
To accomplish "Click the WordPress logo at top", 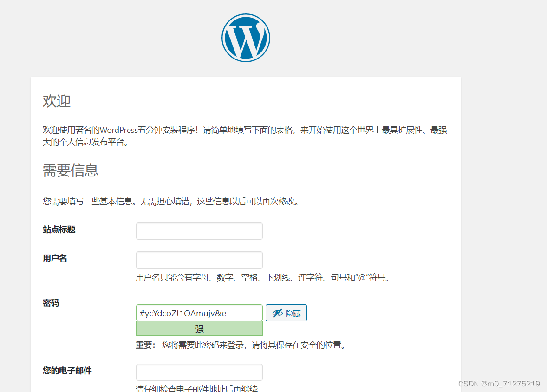I will point(246,38).
